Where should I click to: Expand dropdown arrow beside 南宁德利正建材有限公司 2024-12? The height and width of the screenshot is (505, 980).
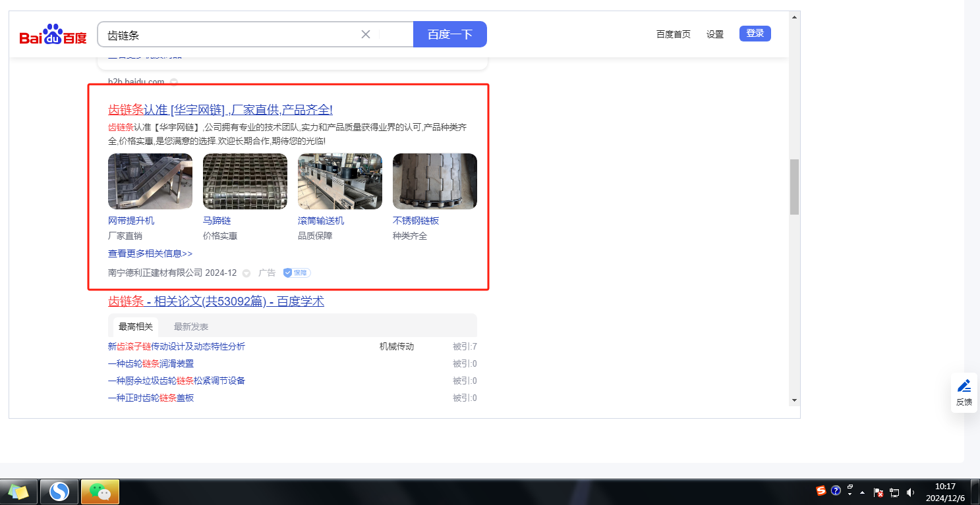coord(246,273)
